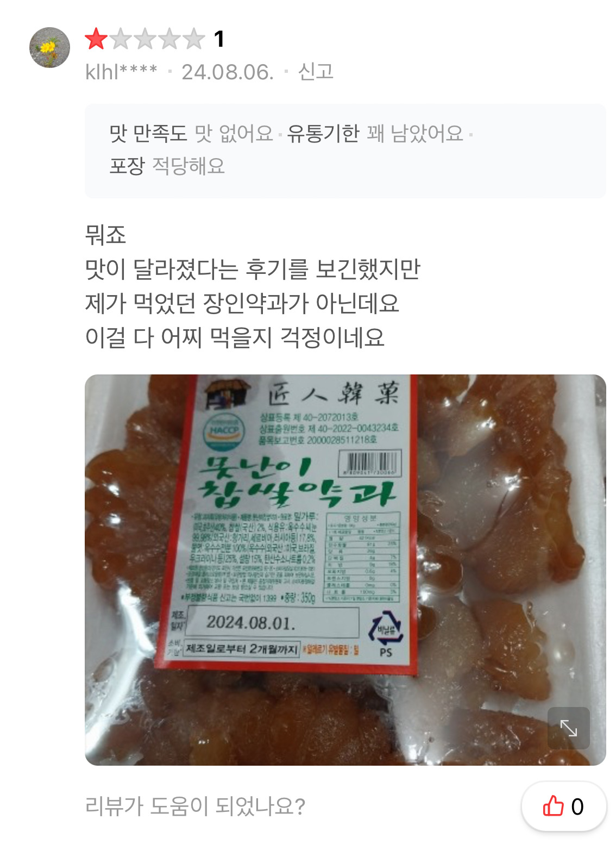Select the 맛 만족도 rating tag
Screen dimensions: 616x857
point(191,133)
